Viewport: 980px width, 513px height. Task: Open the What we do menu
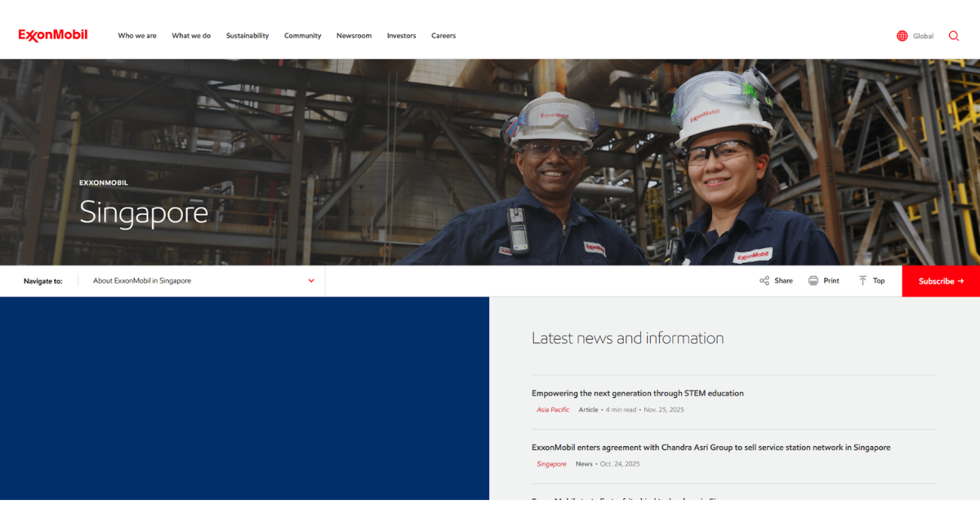(191, 36)
